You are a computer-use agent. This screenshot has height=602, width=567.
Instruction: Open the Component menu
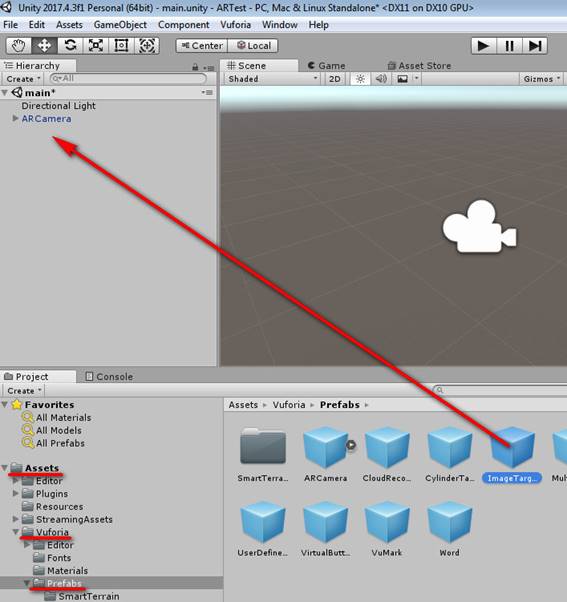point(183,25)
